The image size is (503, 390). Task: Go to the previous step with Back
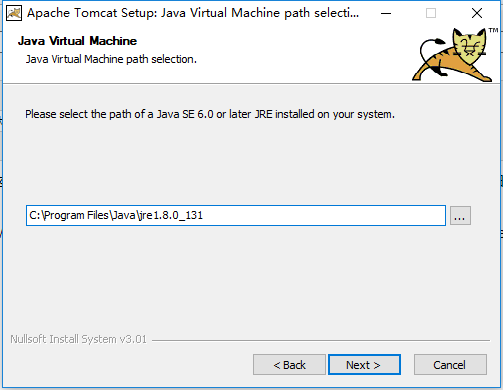289,365
